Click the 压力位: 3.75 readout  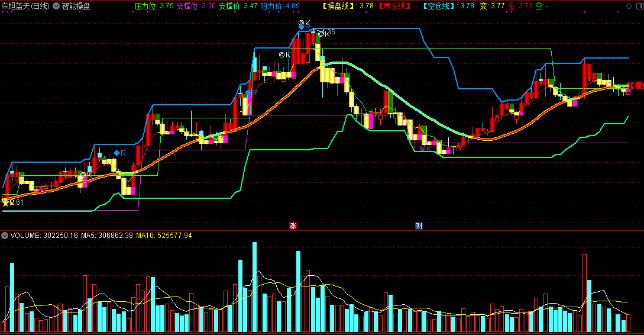pos(154,6)
